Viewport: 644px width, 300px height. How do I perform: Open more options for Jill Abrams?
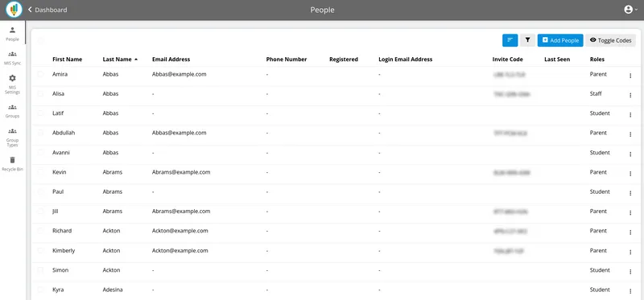point(630,212)
